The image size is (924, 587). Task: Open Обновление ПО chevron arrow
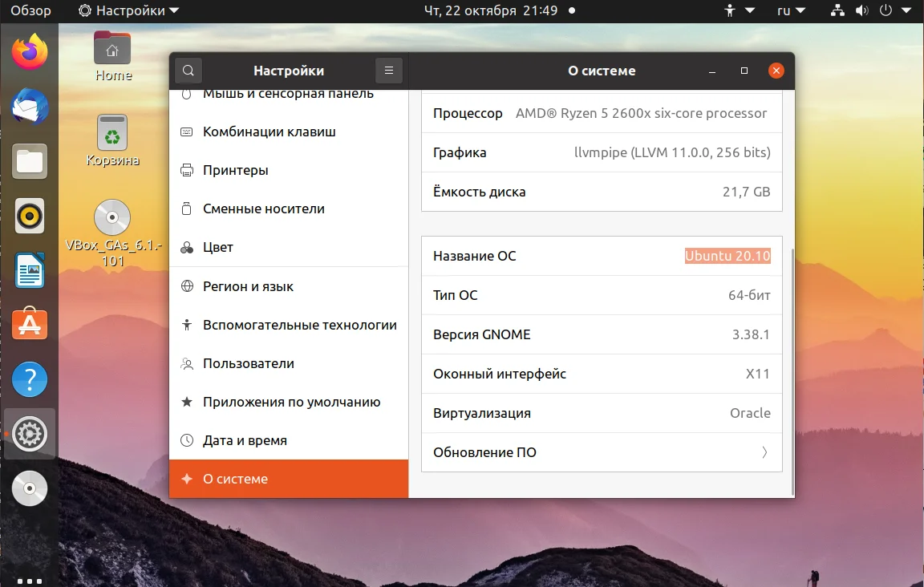[764, 452]
